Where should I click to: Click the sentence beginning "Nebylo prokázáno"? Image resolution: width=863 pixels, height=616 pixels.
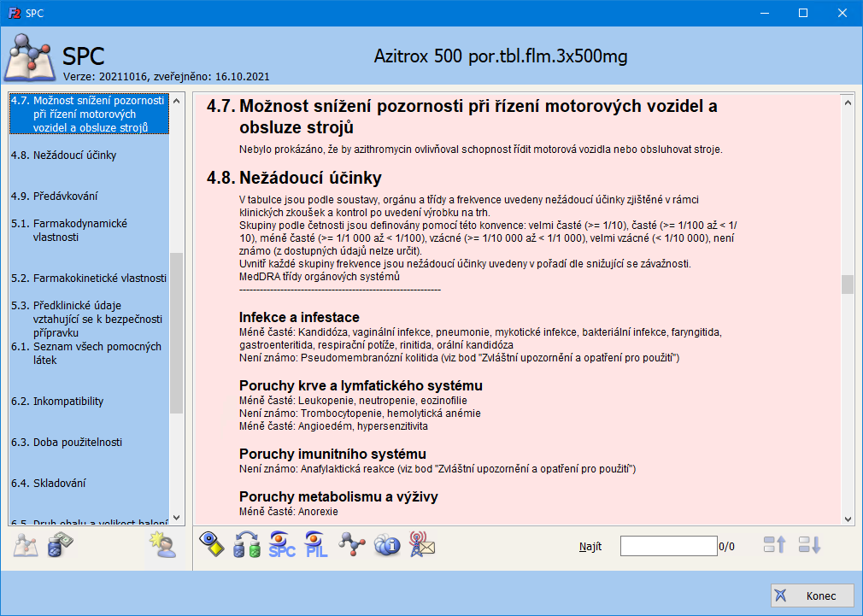tap(481, 150)
